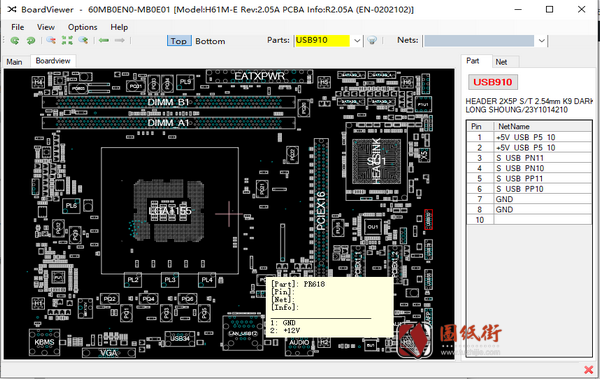The height and width of the screenshot is (379, 600).
Task: Switch board view to Bottom side
Action: (x=210, y=41)
